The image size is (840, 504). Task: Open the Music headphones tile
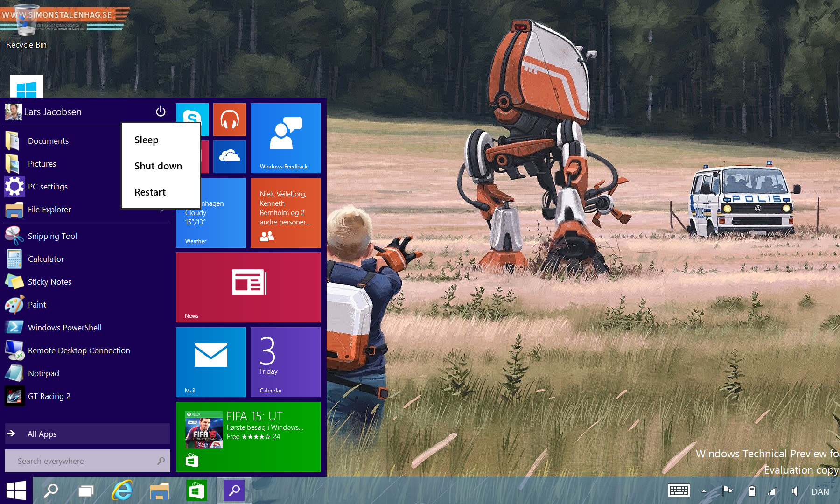pos(229,119)
